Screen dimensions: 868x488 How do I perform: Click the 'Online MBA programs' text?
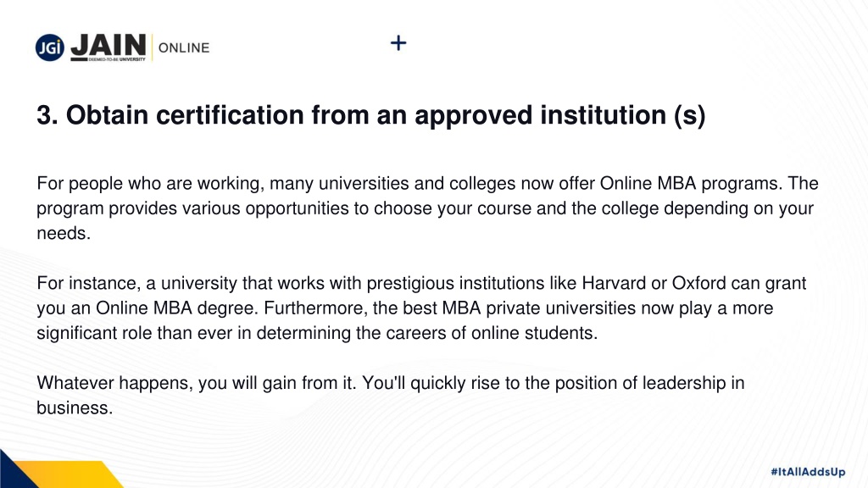[692, 184]
